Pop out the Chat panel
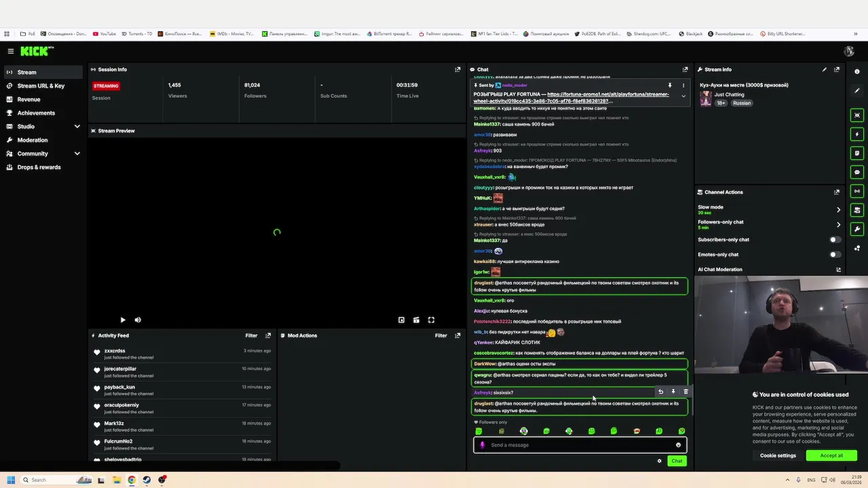This screenshot has width=868, height=488. tap(685, 69)
